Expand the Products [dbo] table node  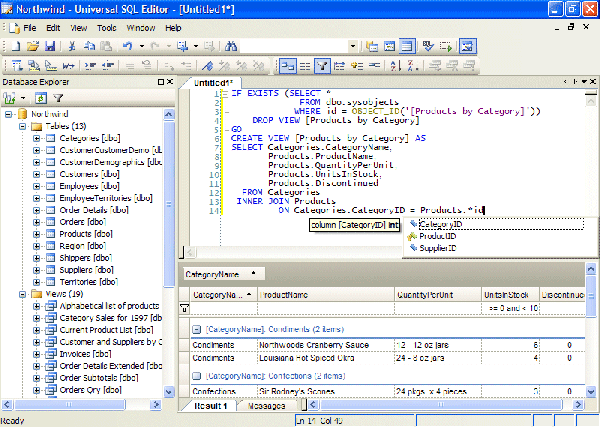(36, 233)
